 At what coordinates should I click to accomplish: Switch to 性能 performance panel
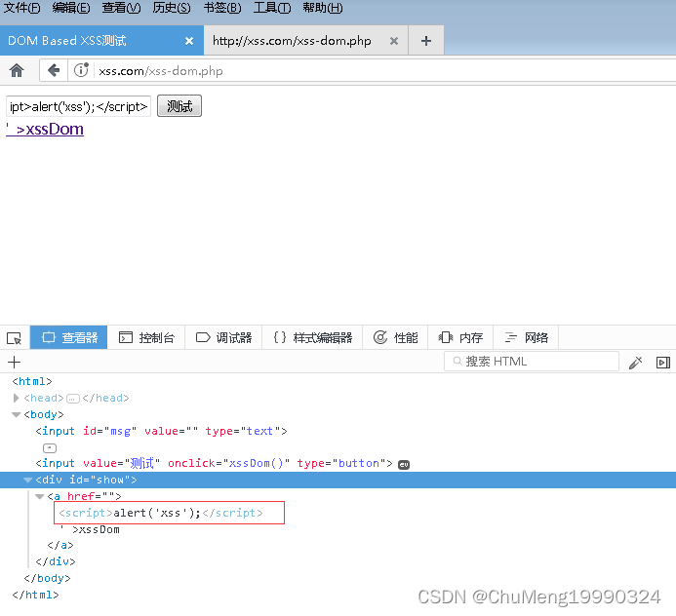point(395,337)
